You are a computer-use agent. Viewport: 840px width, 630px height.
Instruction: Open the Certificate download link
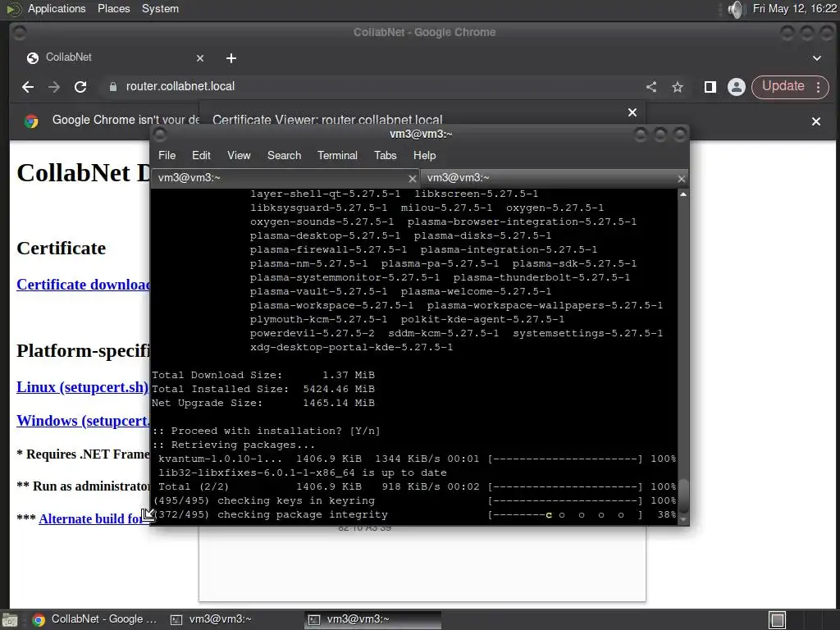[x=83, y=285]
